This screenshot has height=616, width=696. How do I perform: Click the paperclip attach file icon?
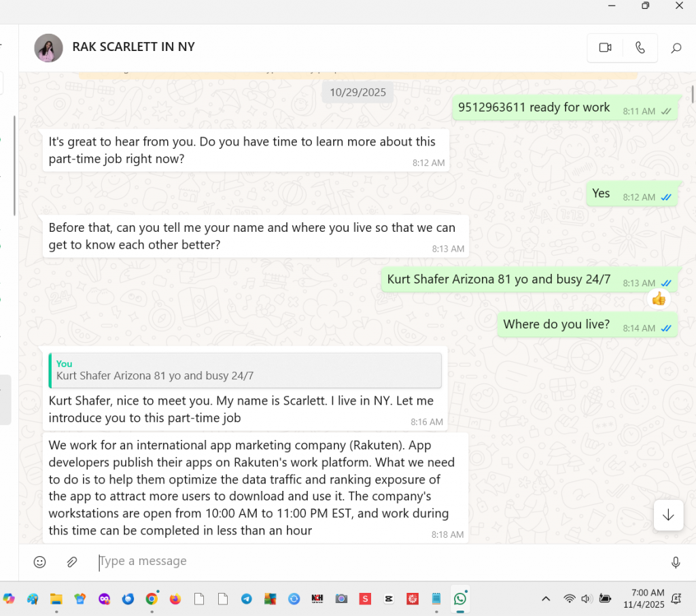pos(71,562)
